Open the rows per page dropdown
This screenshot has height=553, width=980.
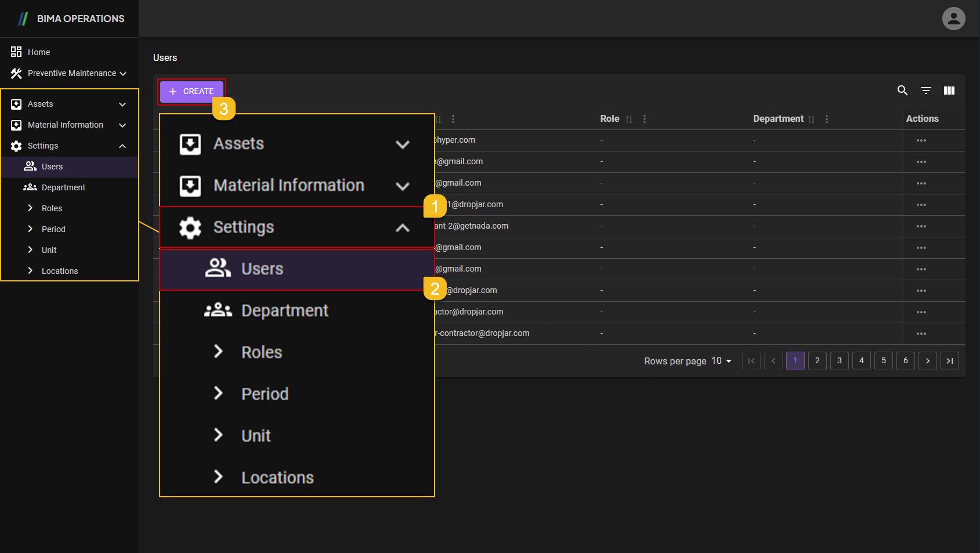click(721, 361)
